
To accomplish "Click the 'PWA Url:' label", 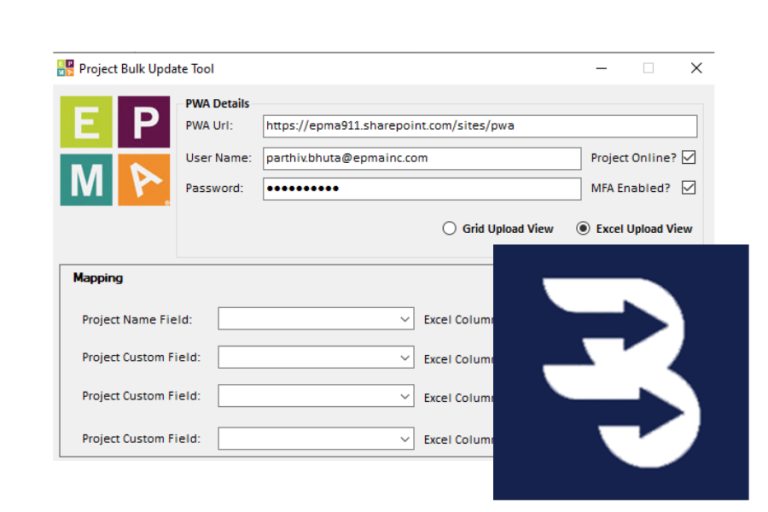I will (x=210, y=125).
